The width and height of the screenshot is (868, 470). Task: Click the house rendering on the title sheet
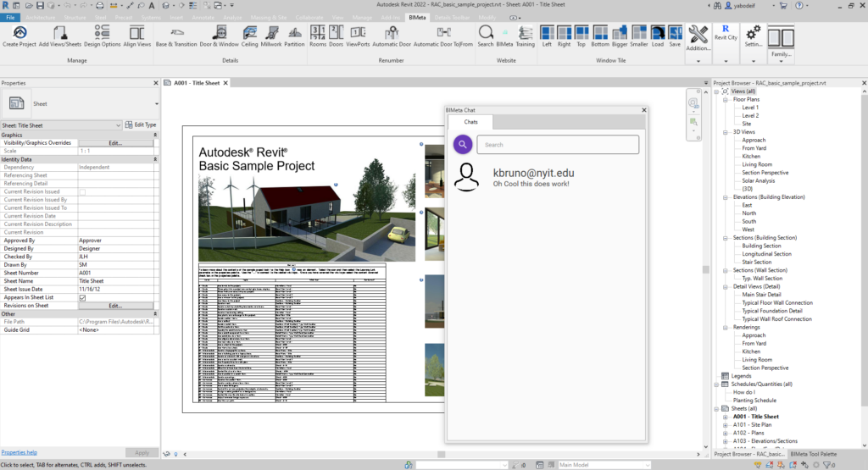tap(307, 218)
